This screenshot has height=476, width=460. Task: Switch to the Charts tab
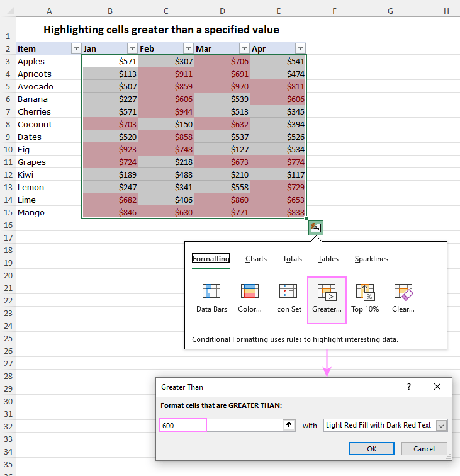[x=256, y=259]
